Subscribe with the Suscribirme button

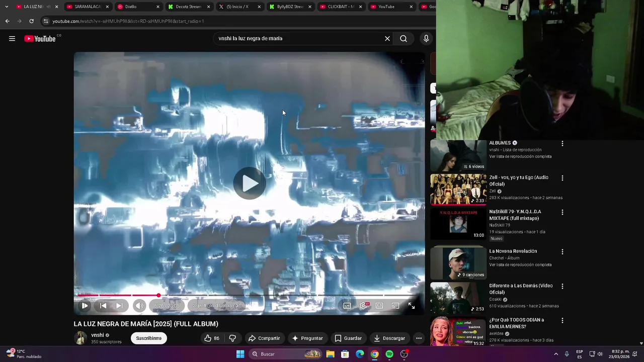(149, 338)
